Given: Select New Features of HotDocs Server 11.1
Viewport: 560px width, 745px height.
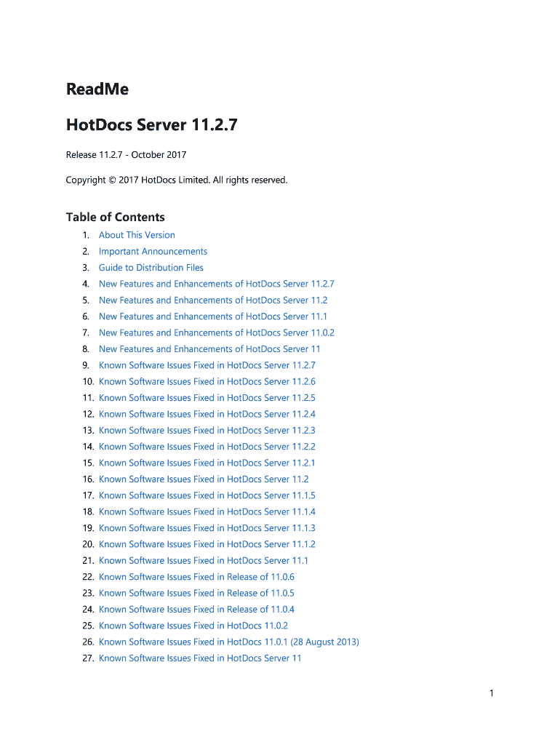Looking at the screenshot, I should [x=213, y=316].
